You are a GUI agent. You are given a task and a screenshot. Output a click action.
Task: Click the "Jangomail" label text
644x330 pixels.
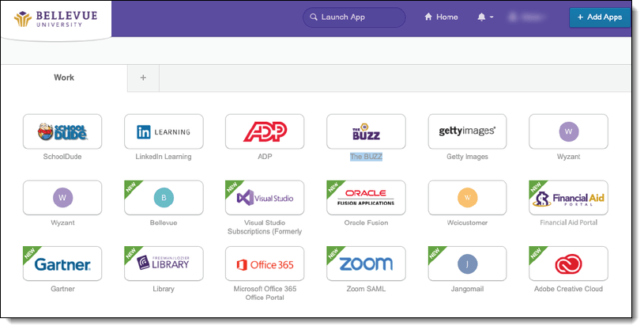point(467,289)
